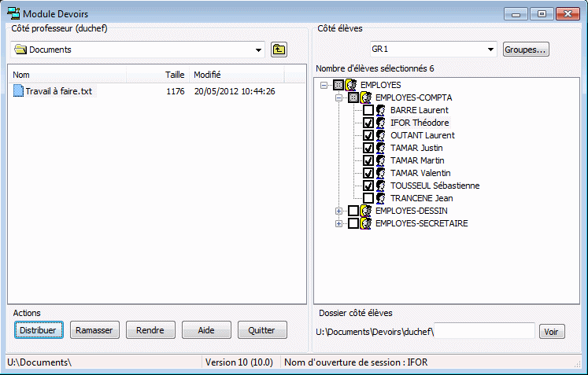The width and height of the screenshot is (588, 375).
Task: Collapse the EMPLOYES root node
Action: pyautogui.click(x=324, y=86)
